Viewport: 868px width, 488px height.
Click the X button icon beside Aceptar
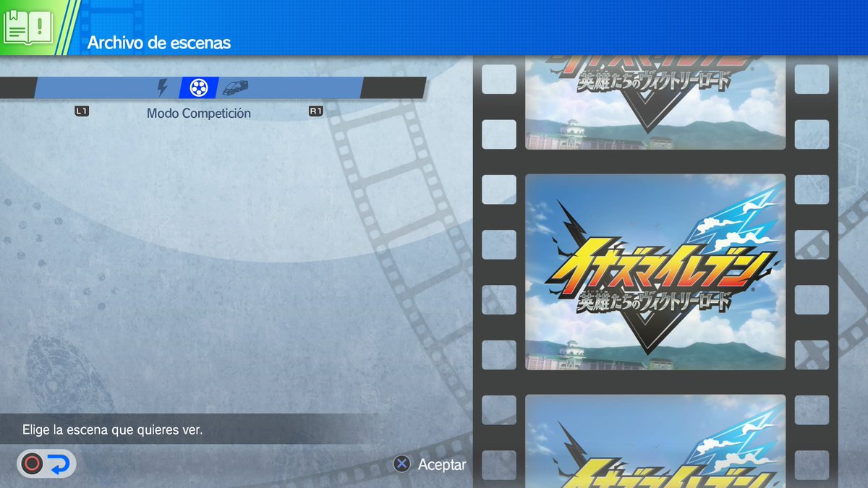click(402, 464)
